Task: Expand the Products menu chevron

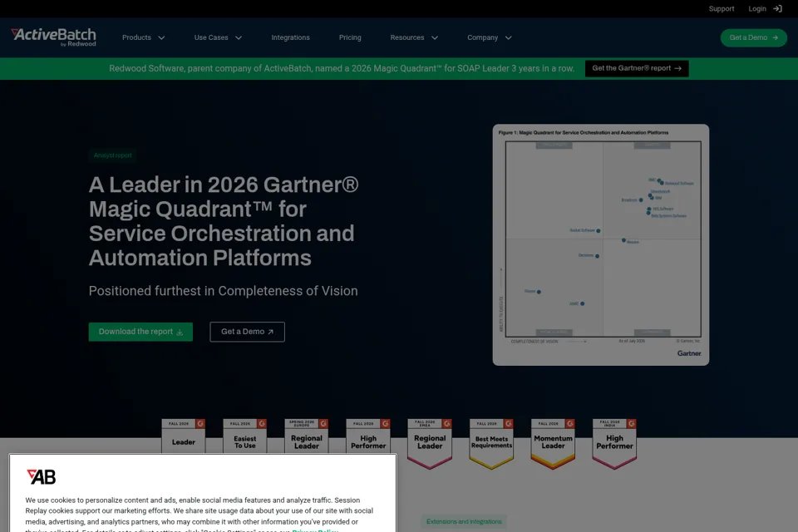Action: pos(161,37)
